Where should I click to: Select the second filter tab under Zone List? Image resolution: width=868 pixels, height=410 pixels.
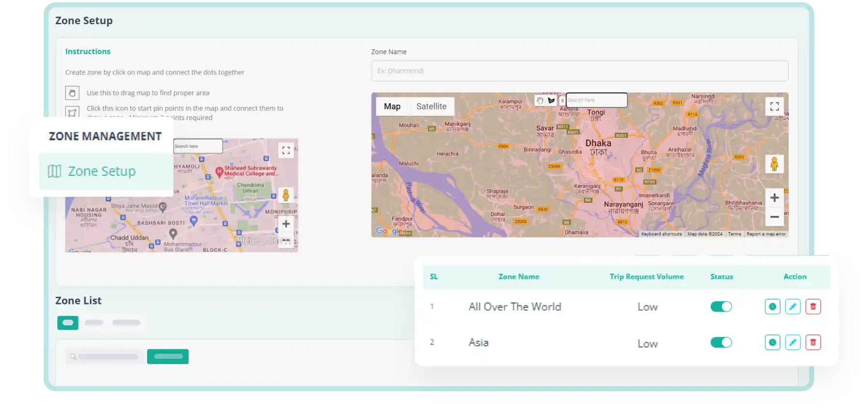(x=94, y=323)
